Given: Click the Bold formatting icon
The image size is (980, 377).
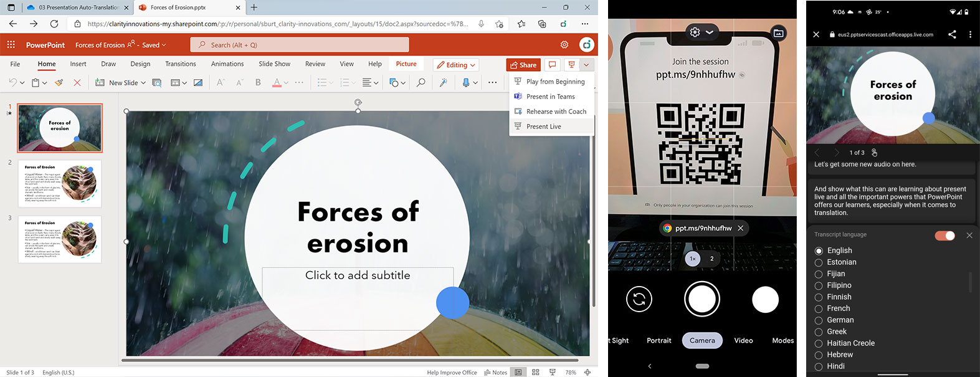Looking at the screenshot, I should pyautogui.click(x=258, y=82).
